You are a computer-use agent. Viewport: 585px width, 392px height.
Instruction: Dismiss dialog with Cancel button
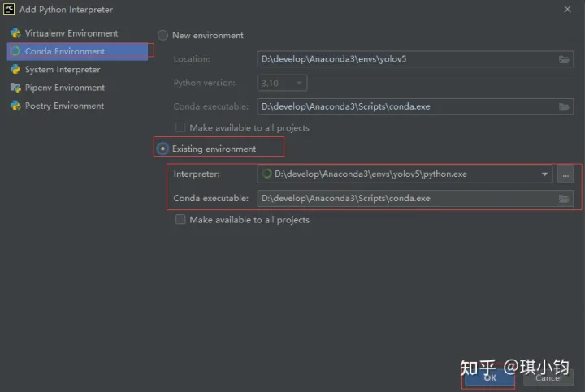(548, 378)
